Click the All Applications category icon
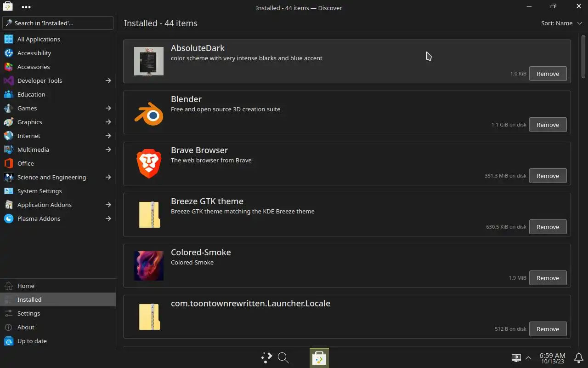This screenshot has height=368, width=588. (x=9, y=39)
